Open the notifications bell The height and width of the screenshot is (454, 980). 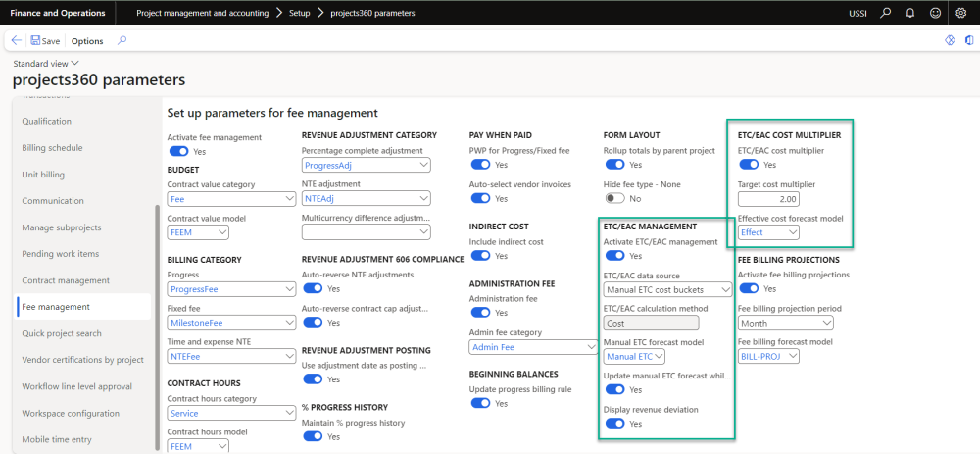pyautogui.click(x=910, y=14)
